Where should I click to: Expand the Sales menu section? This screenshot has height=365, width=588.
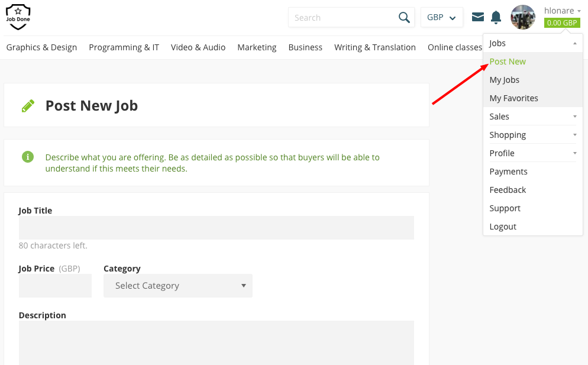(532, 117)
